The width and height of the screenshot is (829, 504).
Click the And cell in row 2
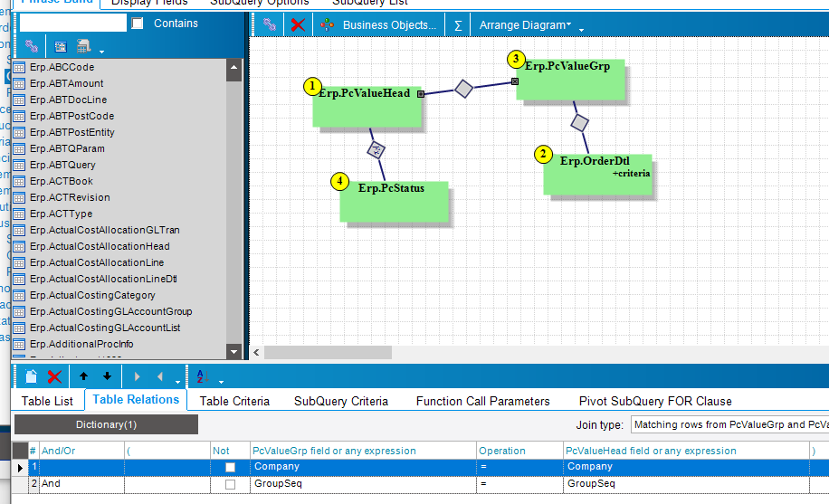(82, 484)
